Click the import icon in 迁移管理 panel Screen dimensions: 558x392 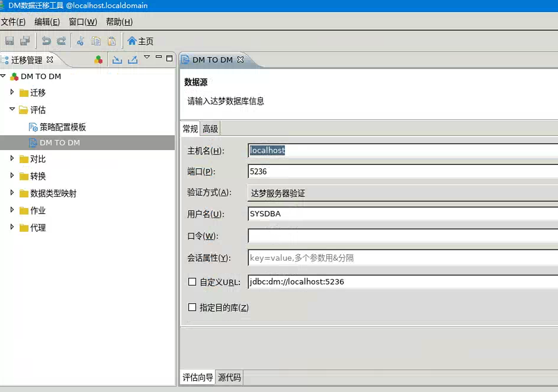[117, 60]
